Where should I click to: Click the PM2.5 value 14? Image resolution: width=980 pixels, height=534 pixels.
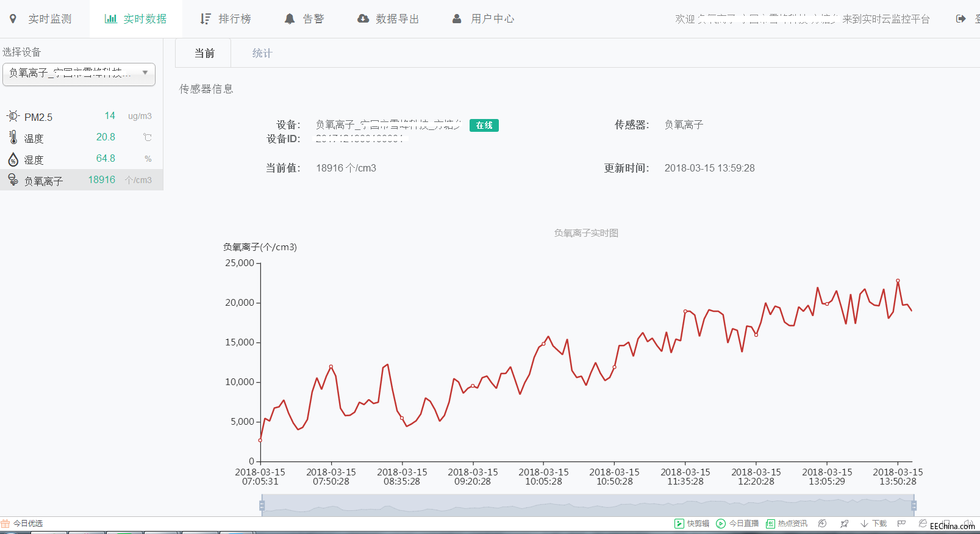pos(110,115)
